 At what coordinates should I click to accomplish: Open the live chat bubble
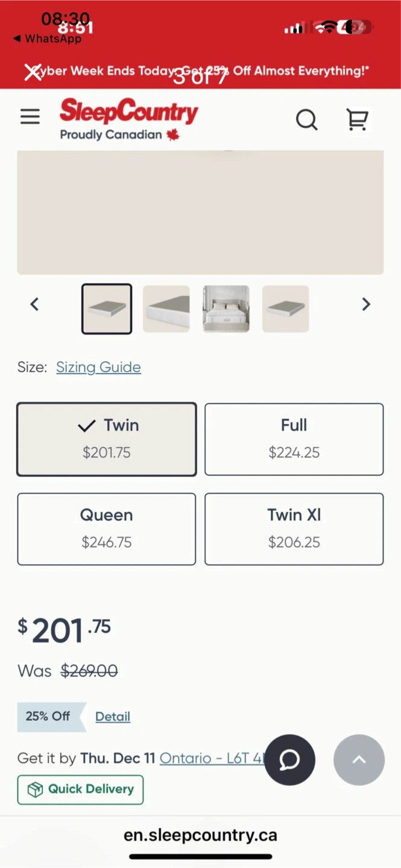(289, 759)
